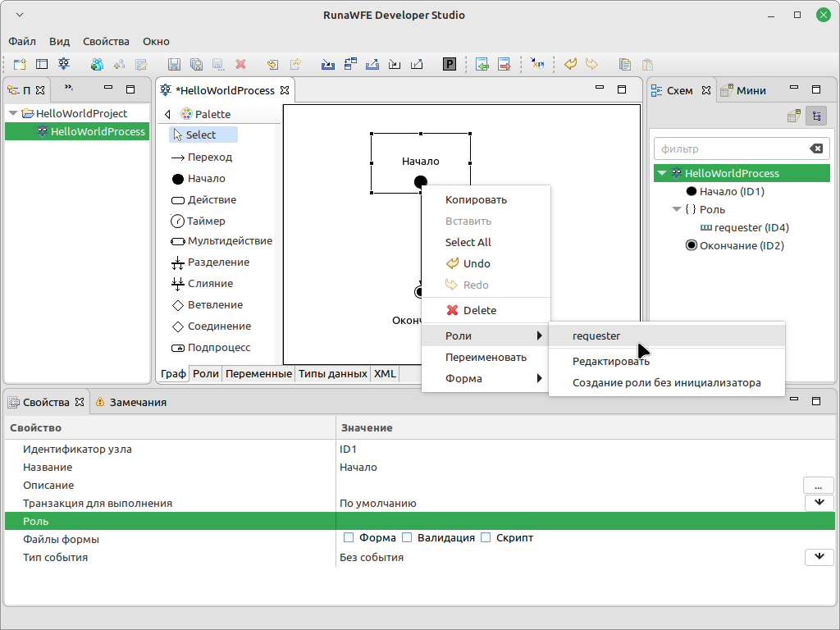Choose Создание роли без инициализатора

tap(666, 383)
